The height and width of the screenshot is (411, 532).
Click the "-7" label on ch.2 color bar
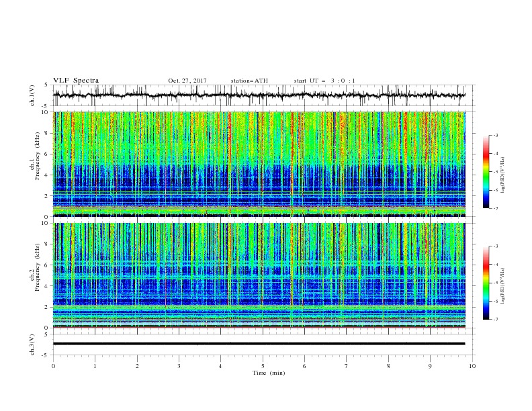tap(496, 319)
